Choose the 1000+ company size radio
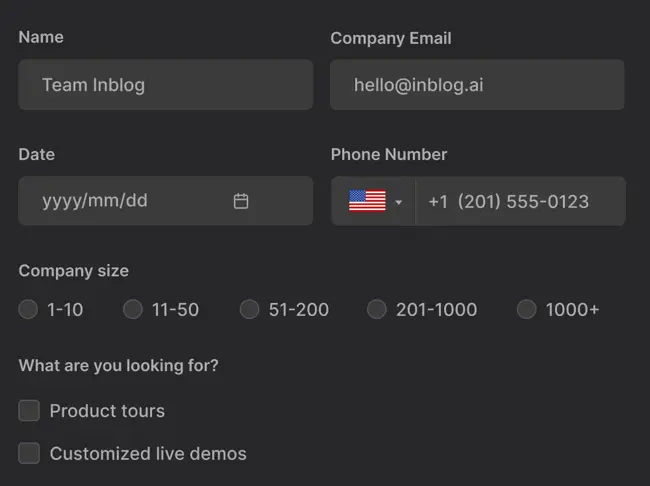The width and height of the screenshot is (650, 486). pyautogui.click(x=526, y=310)
